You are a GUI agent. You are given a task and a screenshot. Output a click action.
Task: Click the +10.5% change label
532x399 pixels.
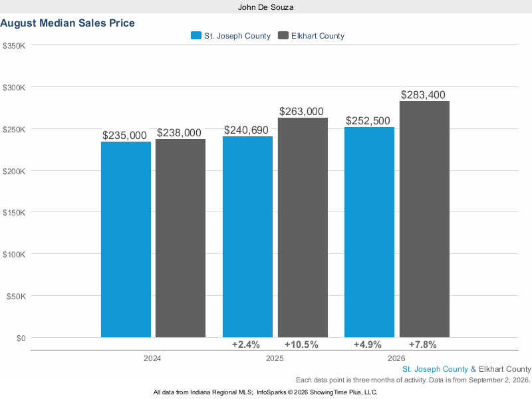pos(301,344)
